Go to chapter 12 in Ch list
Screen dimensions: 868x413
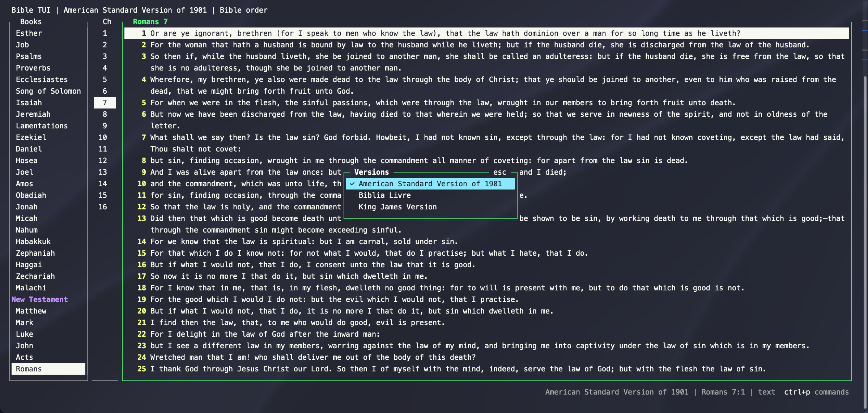pyautogui.click(x=105, y=161)
